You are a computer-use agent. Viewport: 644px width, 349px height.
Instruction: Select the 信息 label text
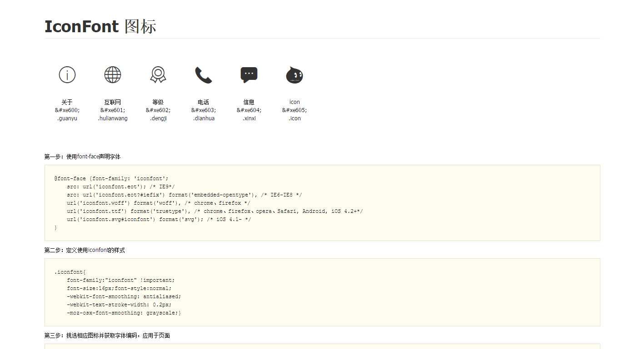pyautogui.click(x=249, y=102)
